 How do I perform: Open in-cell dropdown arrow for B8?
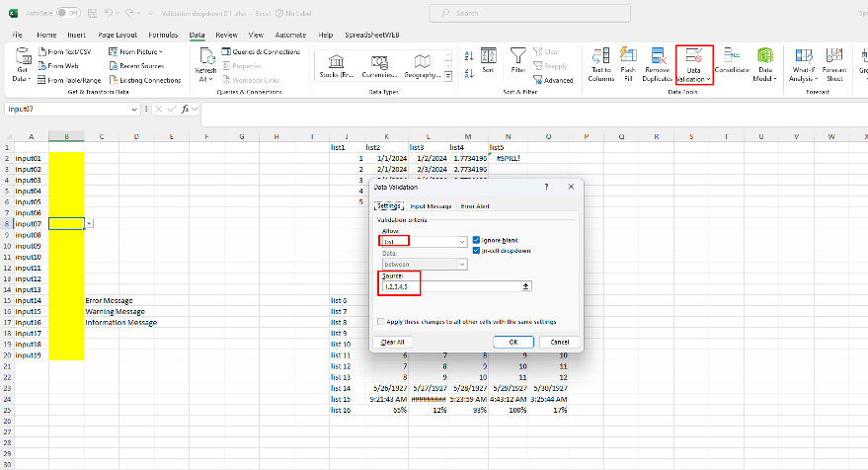click(x=89, y=224)
